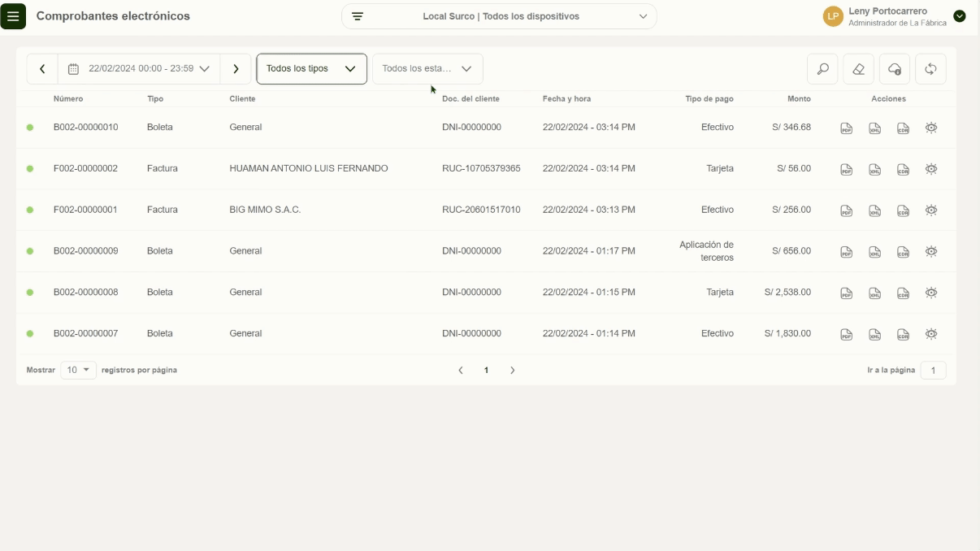Expand Local Surco device selector
Viewport: 980px width, 551px height.
499,16
